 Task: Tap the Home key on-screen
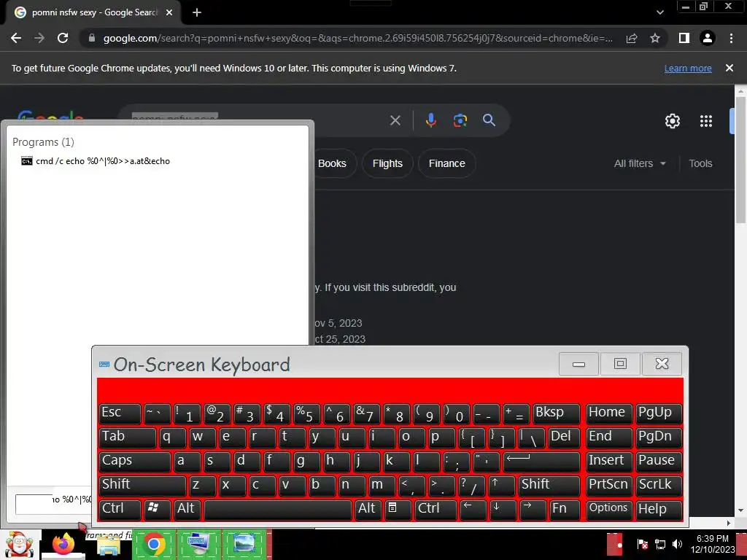(x=609, y=413)
